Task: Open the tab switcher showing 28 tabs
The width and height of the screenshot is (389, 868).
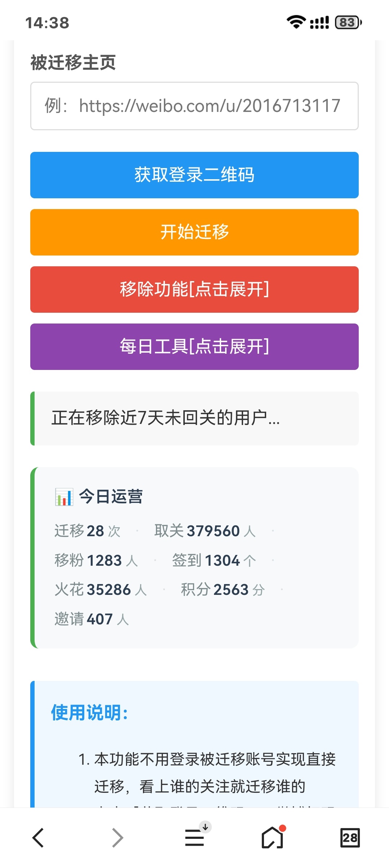Action: (x=350, y=838)
